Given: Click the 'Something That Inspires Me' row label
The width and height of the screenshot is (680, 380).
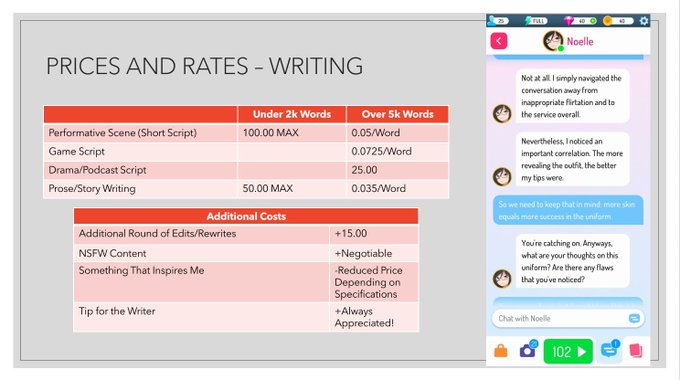Looking at the screenshot, I should click(141, 270).
